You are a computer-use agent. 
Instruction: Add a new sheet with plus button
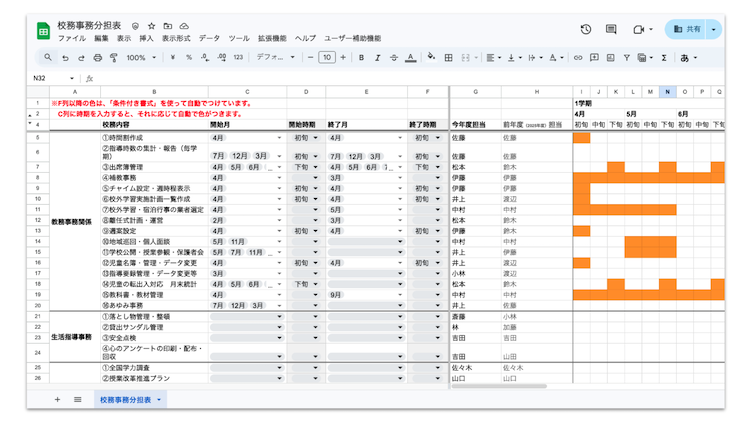(57, 399)
